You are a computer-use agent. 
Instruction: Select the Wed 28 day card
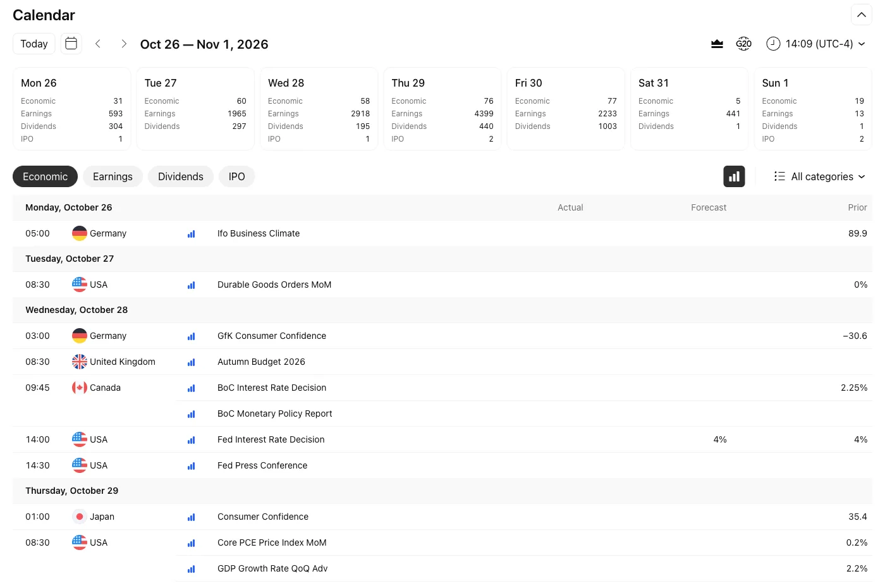(319, 109)
